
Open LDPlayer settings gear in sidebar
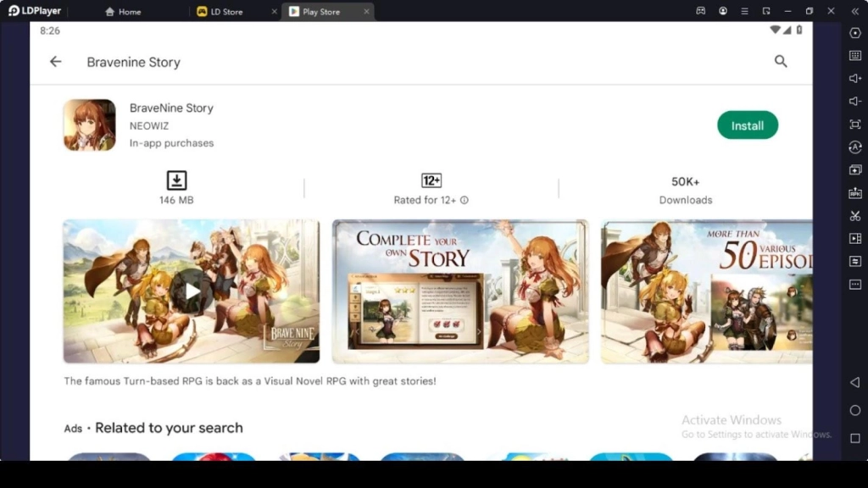click(854, 34)
